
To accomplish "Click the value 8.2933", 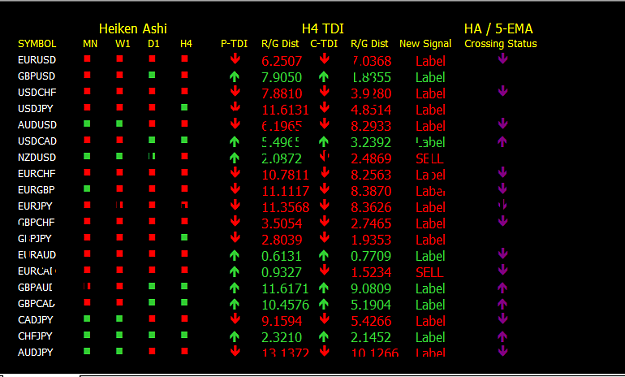I will tap(371, 126).
